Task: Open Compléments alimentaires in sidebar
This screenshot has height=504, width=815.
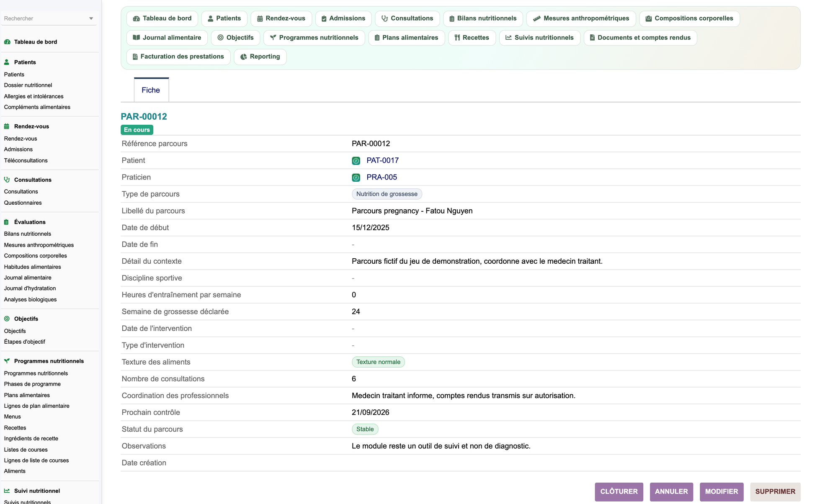Action: click(37, 107)
